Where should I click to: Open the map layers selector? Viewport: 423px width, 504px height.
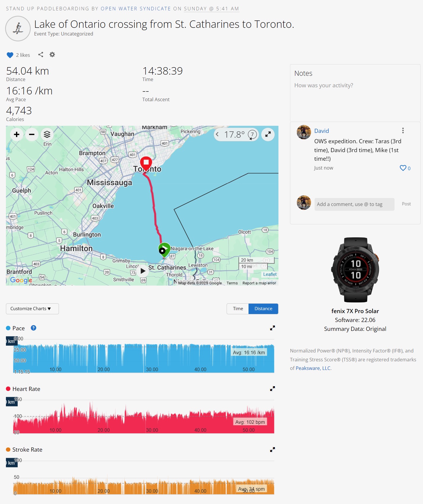pyautogui.click(x=47, y=134)
